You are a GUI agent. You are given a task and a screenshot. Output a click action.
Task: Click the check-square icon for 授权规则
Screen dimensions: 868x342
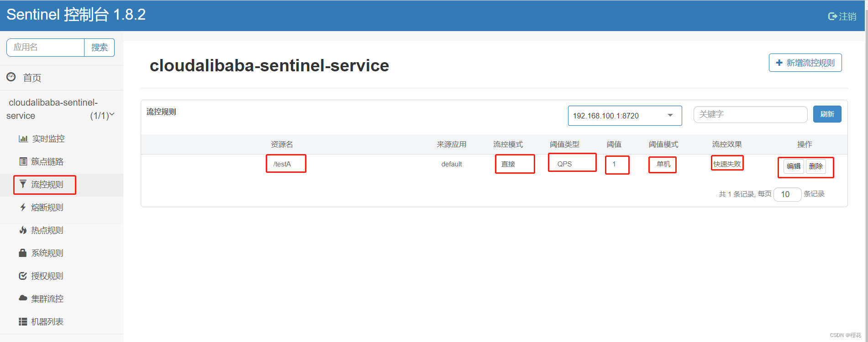click(23, 276)
